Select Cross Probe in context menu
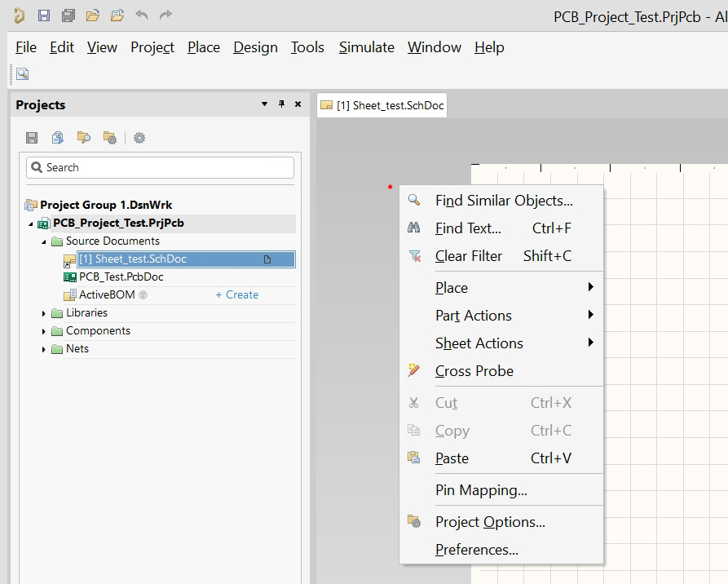Screen dimensions: 728x584 click(x=501, y=371)
